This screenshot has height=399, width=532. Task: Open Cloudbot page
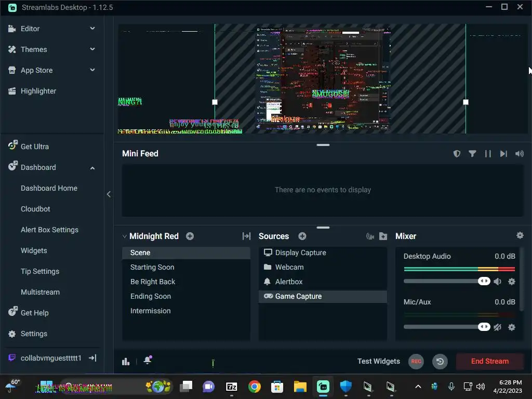[35, 209]
